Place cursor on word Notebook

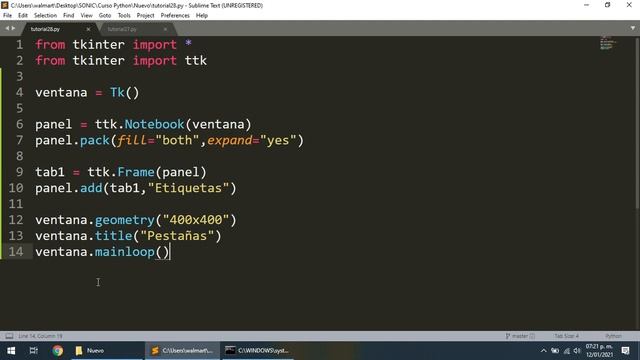point(154,124)
